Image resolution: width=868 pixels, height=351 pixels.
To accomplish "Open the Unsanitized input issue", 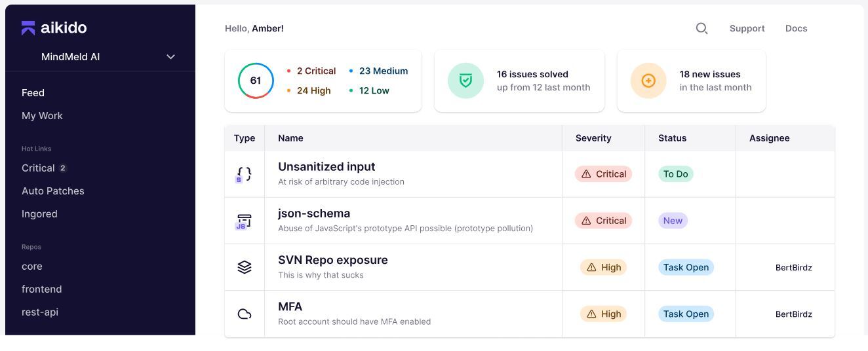I will click(x=326, y=167).
